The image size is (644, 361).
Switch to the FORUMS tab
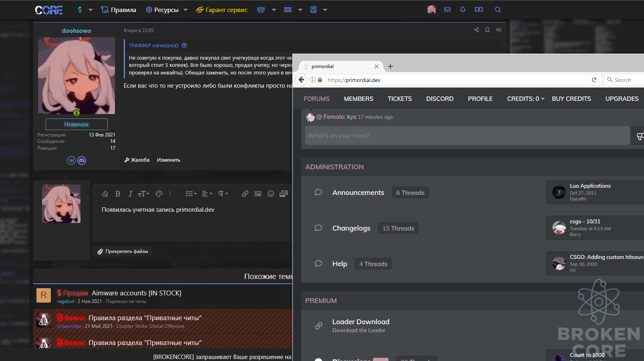317,98
